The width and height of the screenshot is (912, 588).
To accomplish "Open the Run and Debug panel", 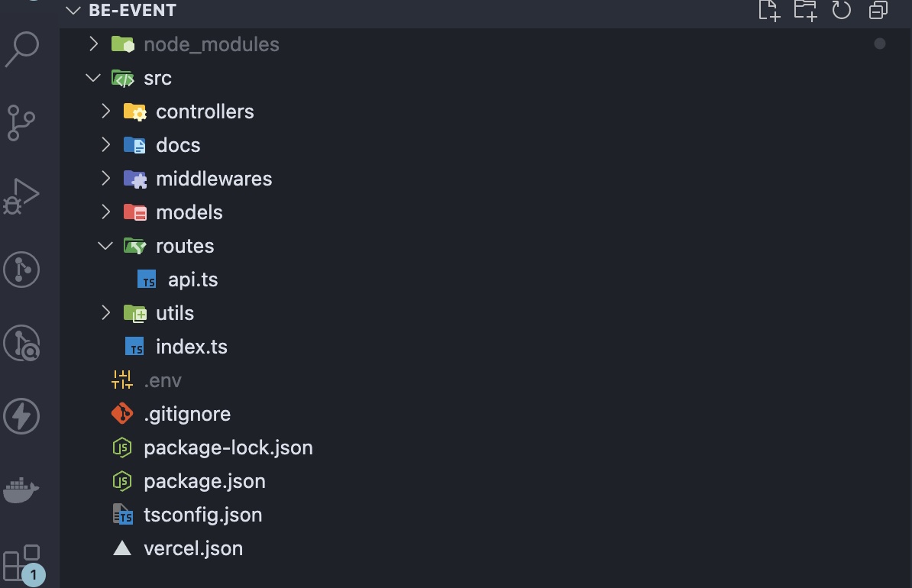I will [x=22, y=196].
